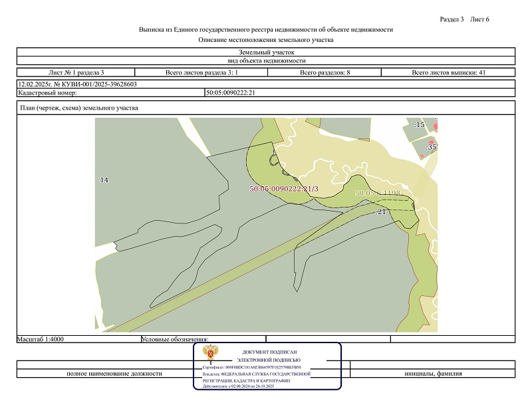
Task: Click the cadastral number value 50:05:0090222:21
Action: pyautogui.click(x=231, y=92)
